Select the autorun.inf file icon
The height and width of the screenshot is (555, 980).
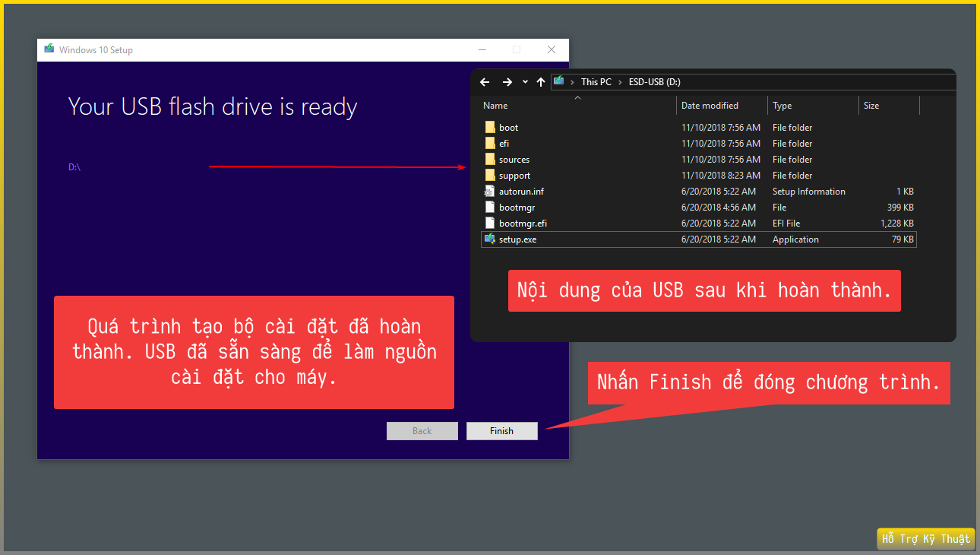(x=490, y=192)
